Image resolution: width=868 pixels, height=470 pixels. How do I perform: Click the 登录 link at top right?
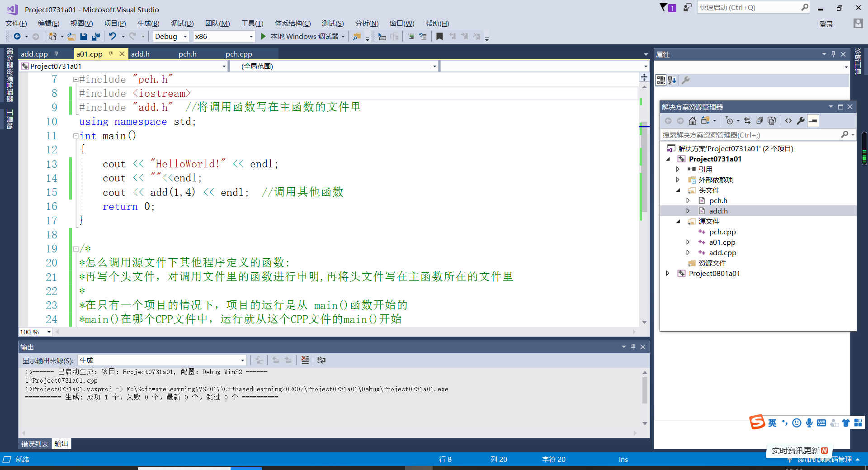tap(826, 24)
